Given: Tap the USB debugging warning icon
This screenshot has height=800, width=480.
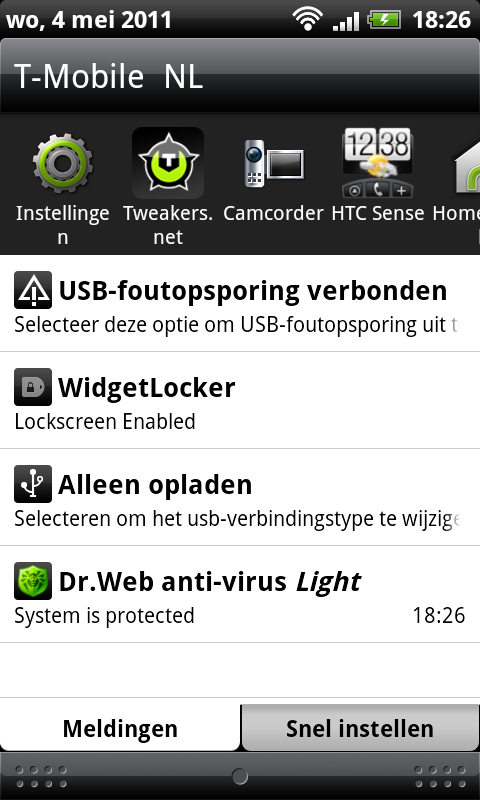Looking at the screenshot, I should tap(33, 290).
